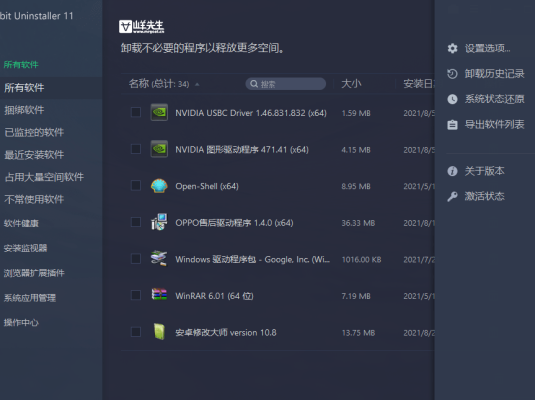Image resolution: width=535 pixels, height=400 pixels.
Task: Click the 8.95 MB size value
Action: click(x=356, y=186)
